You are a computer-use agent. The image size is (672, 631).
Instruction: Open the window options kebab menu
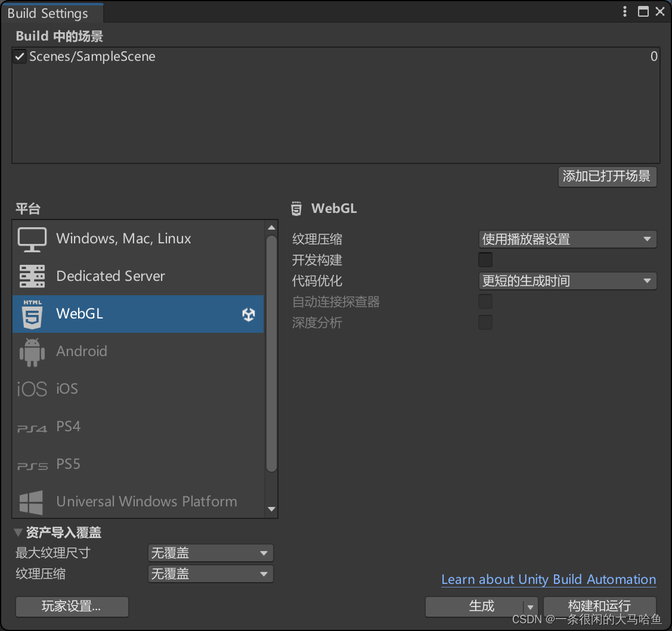(x=625, y=11)
